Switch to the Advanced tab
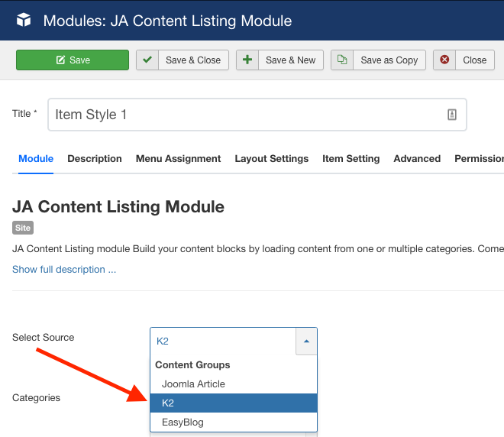 tap(416, 159)
